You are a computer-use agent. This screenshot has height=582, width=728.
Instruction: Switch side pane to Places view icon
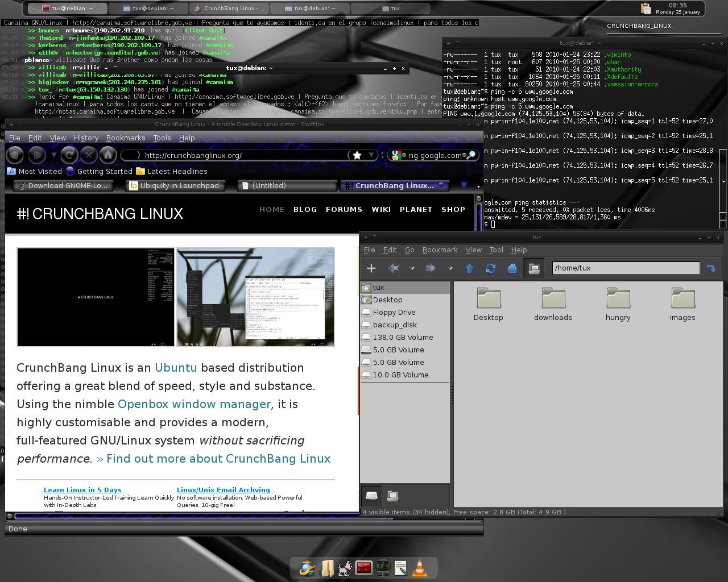point(372,496)
